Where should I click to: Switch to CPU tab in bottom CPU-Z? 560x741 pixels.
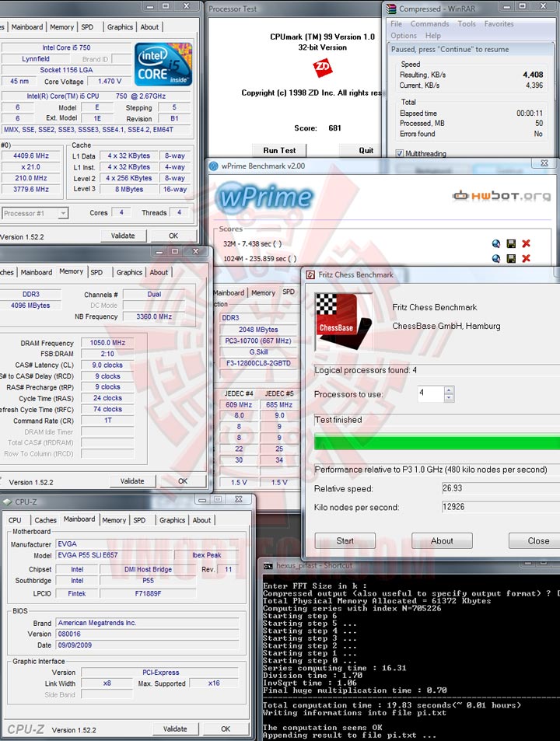tap(15, 520)
